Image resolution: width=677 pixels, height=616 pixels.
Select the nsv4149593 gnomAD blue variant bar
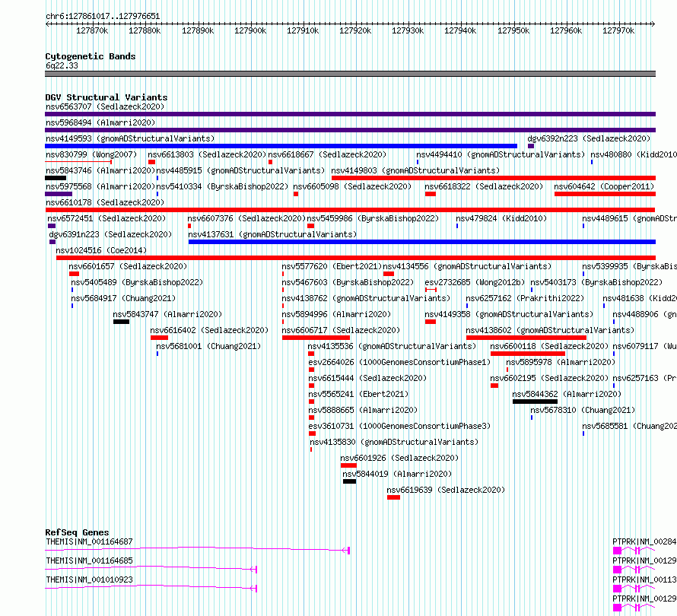pyautogui.click(x=281, y=146)
